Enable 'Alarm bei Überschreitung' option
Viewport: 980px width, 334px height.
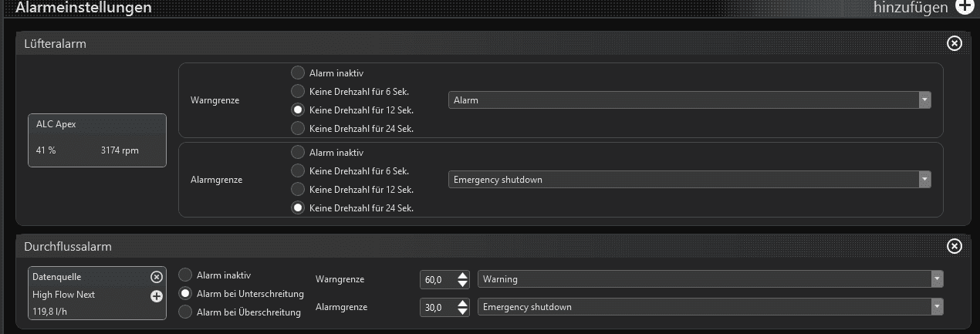[x=185, y=312]
